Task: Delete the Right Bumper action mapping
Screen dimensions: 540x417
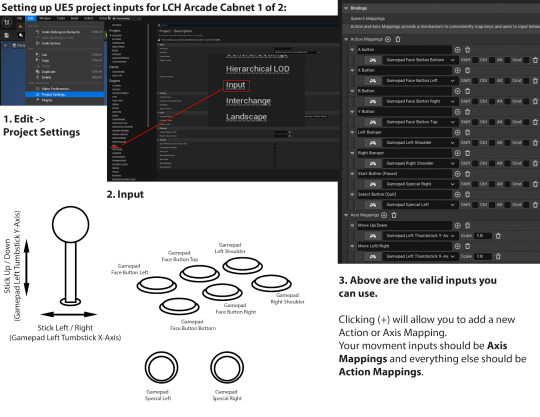Action: tap(468, 153)
